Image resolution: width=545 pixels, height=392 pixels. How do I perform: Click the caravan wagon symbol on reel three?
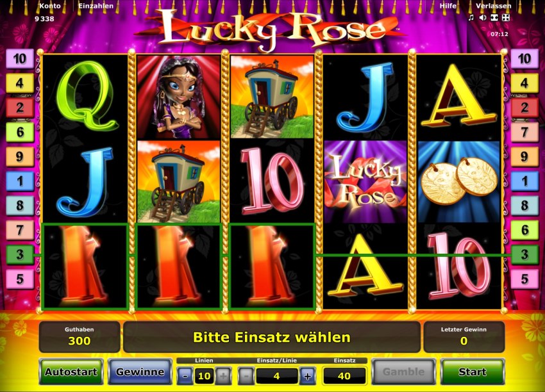tap(272, 97)
